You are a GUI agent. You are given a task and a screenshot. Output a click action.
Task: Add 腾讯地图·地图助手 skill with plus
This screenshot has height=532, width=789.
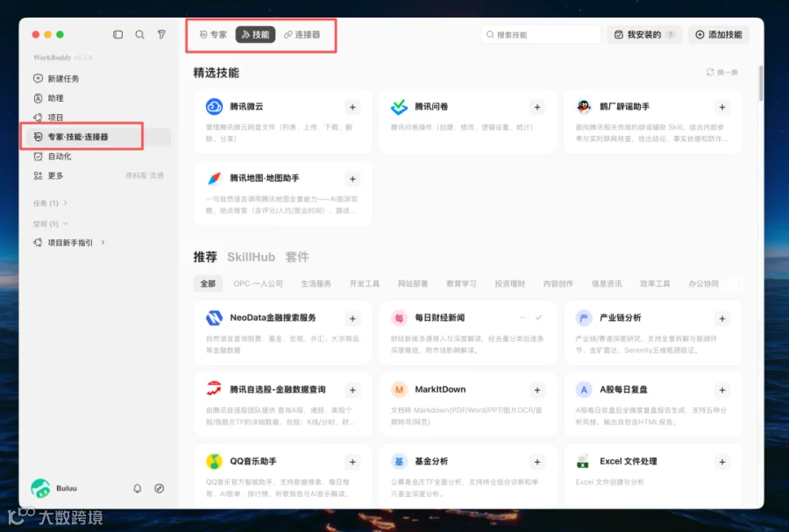[352, 179]
